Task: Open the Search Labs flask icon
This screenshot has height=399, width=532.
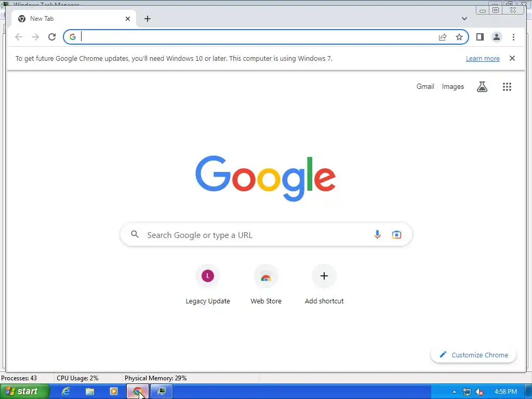Action: pos(482,87)
